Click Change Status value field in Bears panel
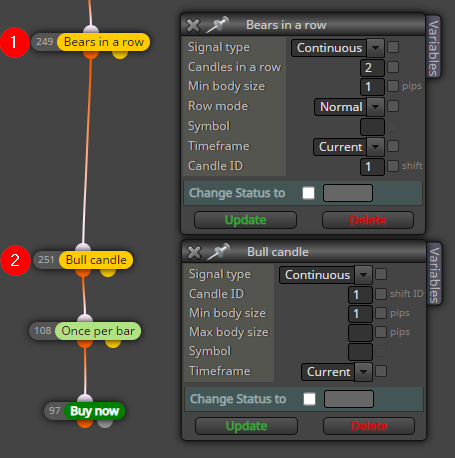Image resolution: width=455 pixels, height=458 pixels. click(348, 193)
